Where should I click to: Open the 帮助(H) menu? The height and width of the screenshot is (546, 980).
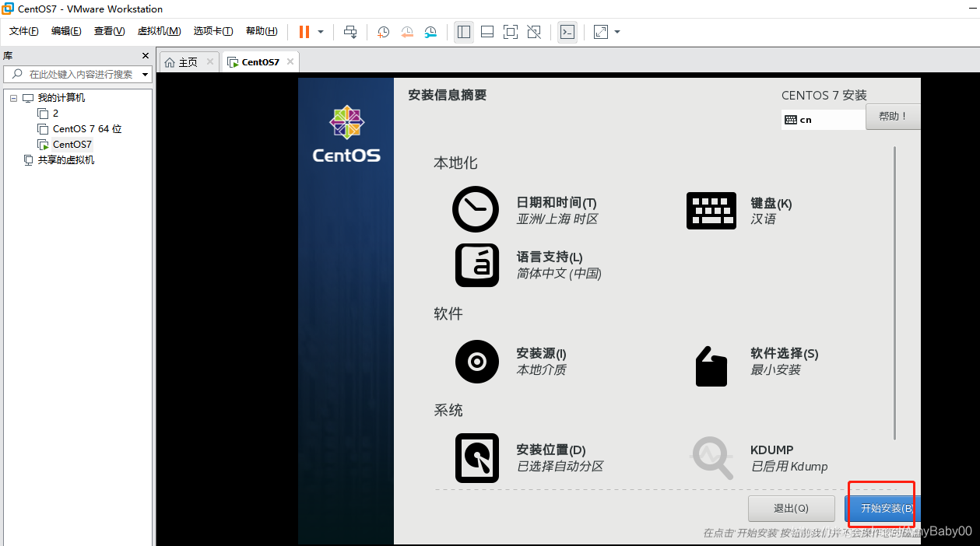coord(262,31)
